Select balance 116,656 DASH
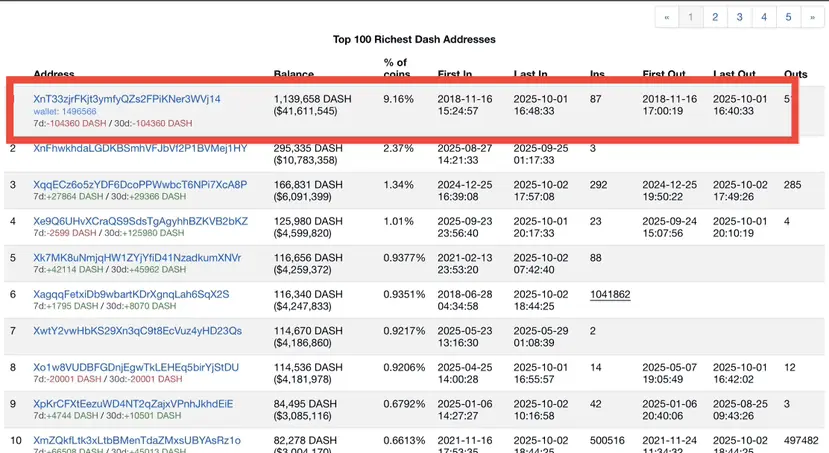The height and width of the screenshot is (453, 829). 308,257
